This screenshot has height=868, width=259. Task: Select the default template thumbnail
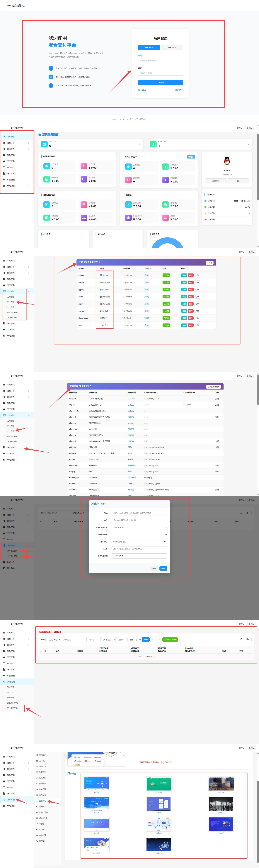159,784
